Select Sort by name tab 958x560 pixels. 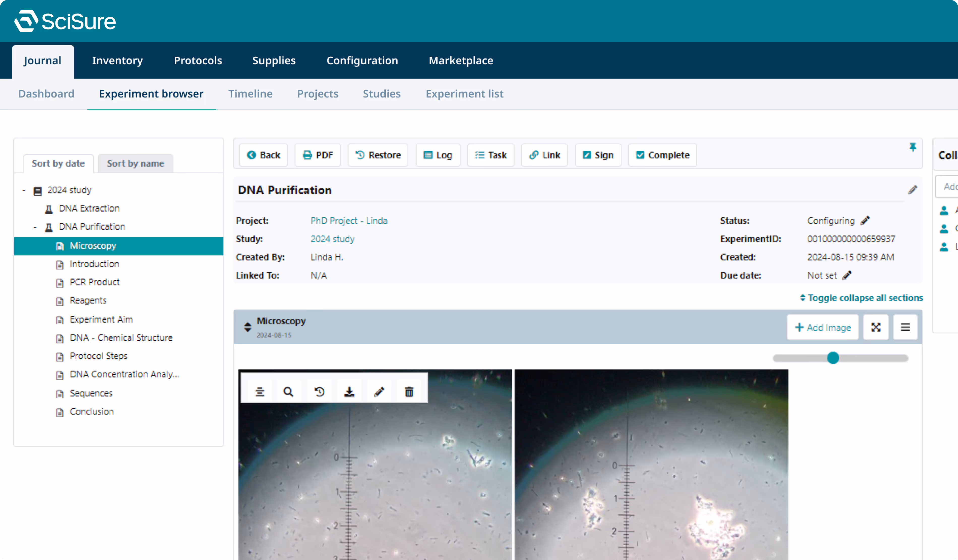coord(135,163)
